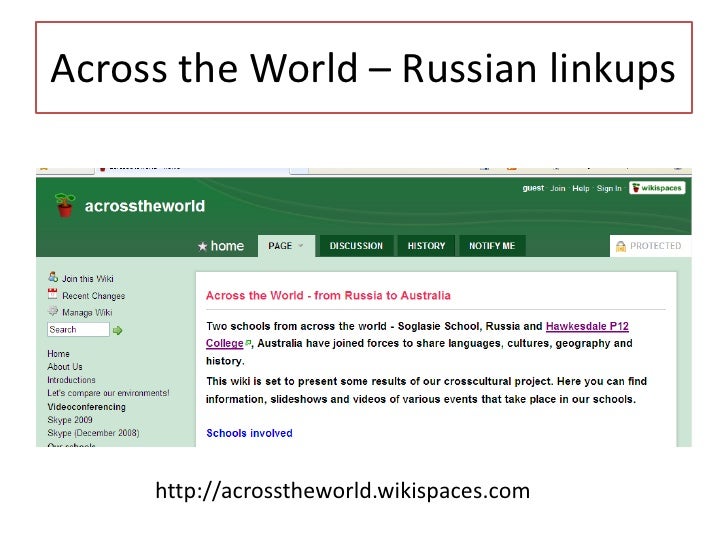Open the History tab

click(x=426, y=246)
